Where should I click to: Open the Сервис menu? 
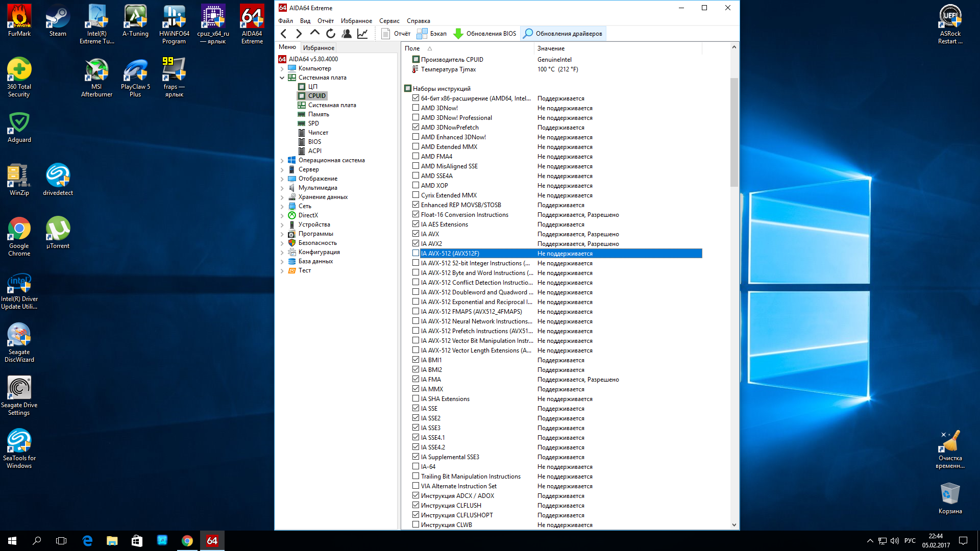(389, 21)
